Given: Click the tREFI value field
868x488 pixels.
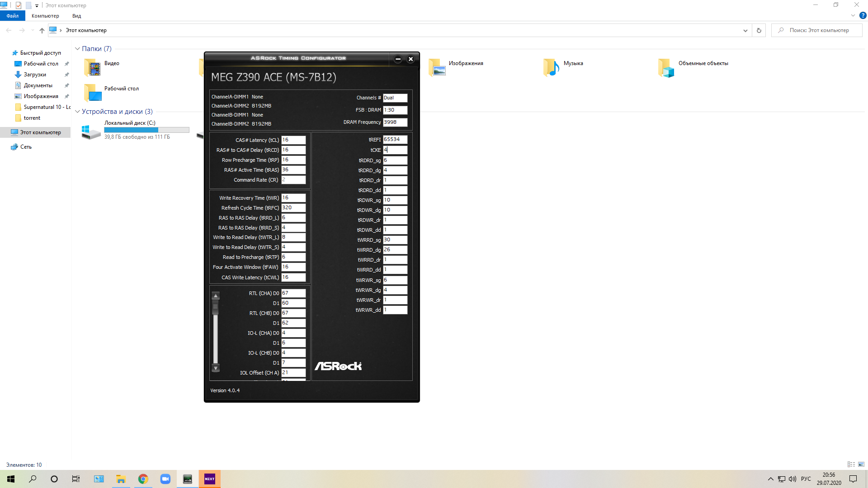Looking at the screenshot, I should tap(395, 140).
